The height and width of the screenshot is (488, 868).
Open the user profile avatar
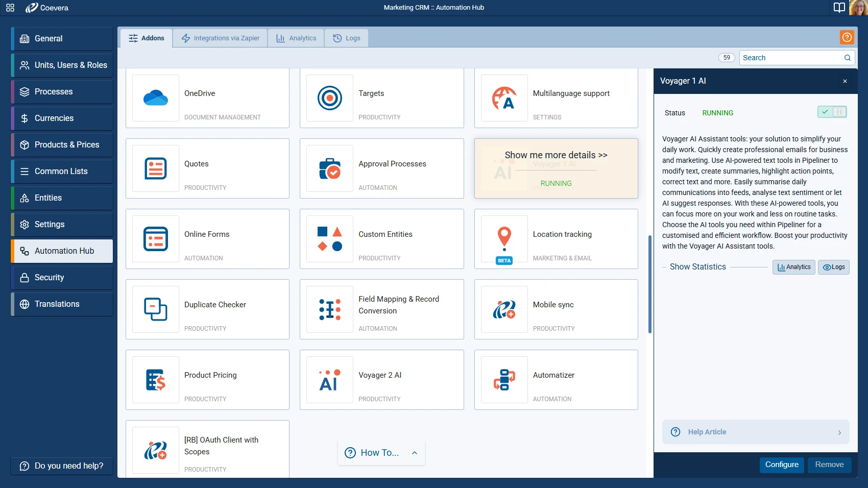pos(858,8)
